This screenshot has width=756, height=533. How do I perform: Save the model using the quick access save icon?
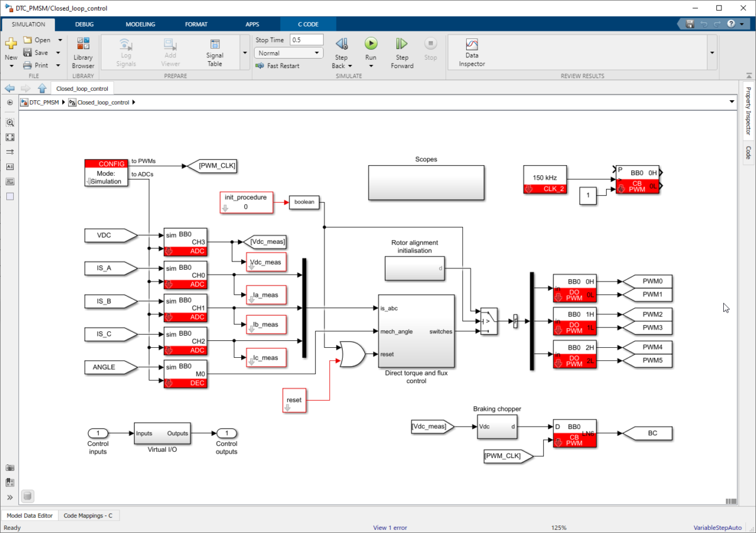(689, 23)
